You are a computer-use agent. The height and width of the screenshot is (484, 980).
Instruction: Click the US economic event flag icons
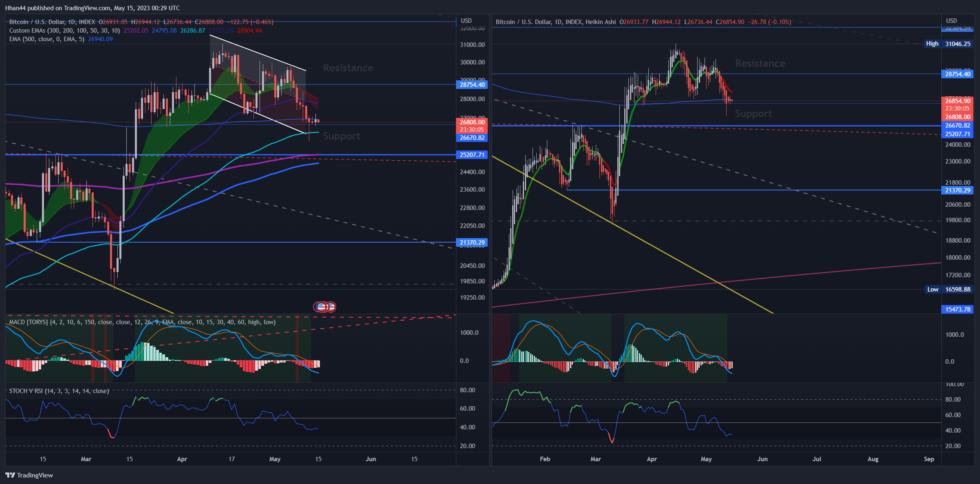[x=324, y=307]
